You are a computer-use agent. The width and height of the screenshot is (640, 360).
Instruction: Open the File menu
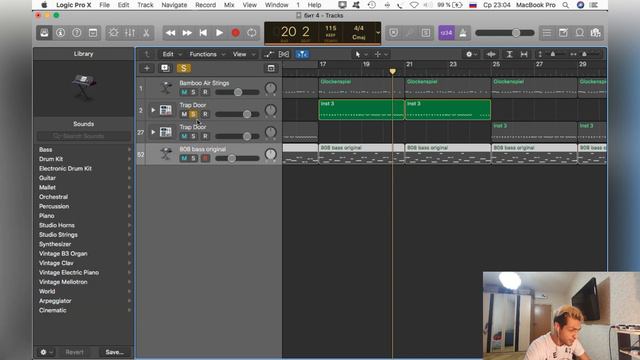(104, 5)
